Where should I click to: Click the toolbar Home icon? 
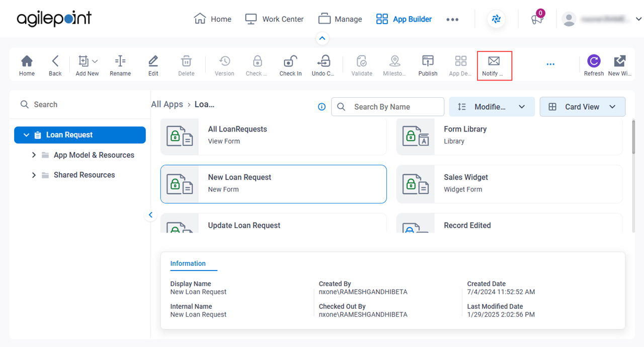click(27, 61)
